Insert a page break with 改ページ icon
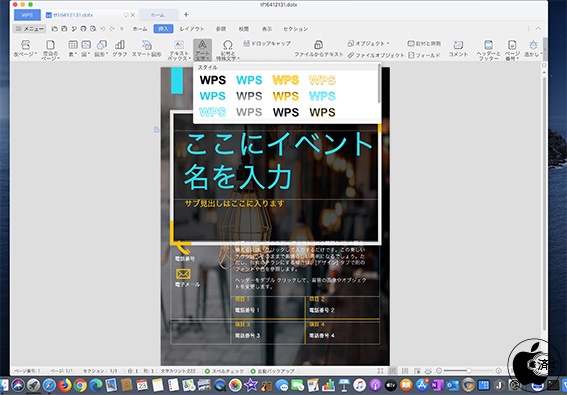The height and width of the screenshot is (395, 567). click(x=25, y=48)
